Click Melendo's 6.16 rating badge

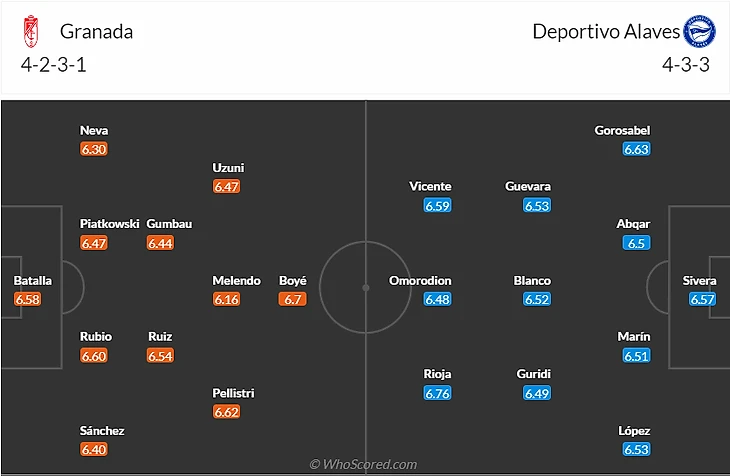(x=227, y=299)
